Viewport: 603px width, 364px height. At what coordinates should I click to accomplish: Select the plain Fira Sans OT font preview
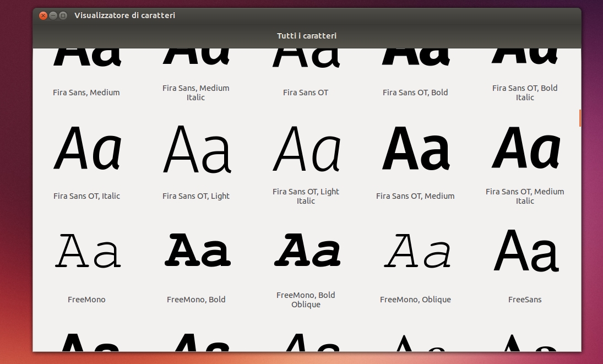point(306,58)
